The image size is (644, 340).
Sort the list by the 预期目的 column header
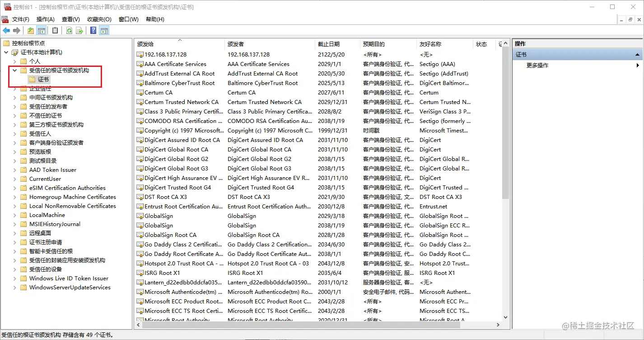click(388, 44)
